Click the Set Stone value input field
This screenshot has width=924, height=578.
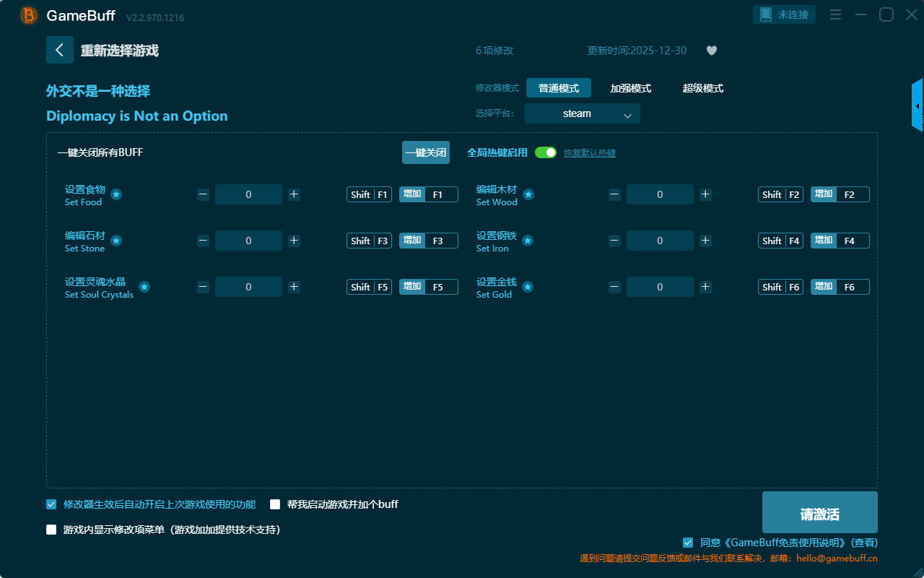coord(248,241)
